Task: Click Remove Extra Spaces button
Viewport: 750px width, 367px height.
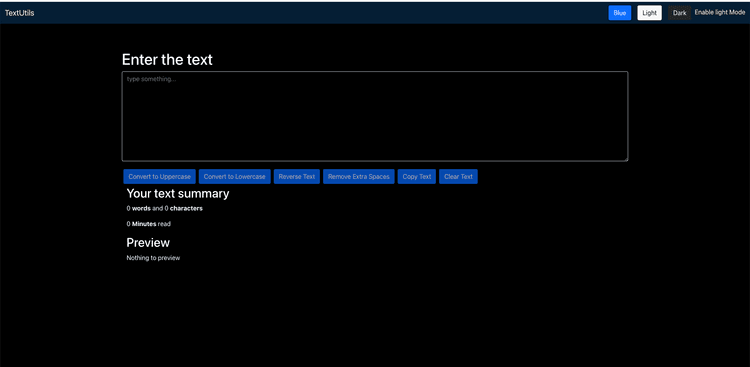Action: (x=359, y=177)
